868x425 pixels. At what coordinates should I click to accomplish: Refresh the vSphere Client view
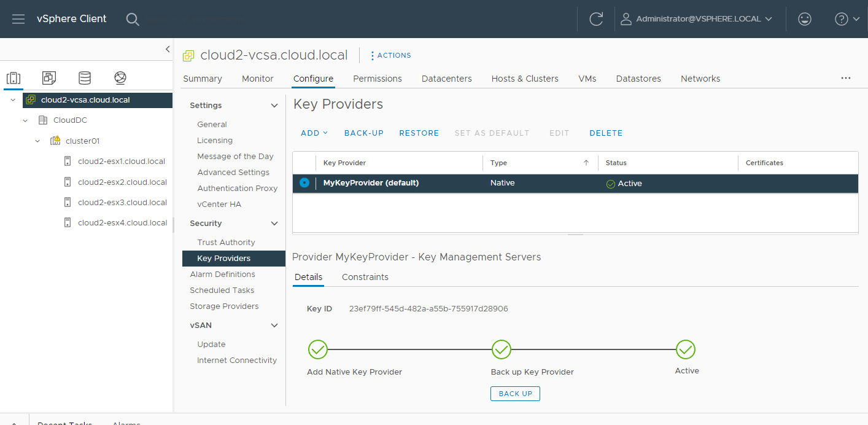tap(596, 19)
